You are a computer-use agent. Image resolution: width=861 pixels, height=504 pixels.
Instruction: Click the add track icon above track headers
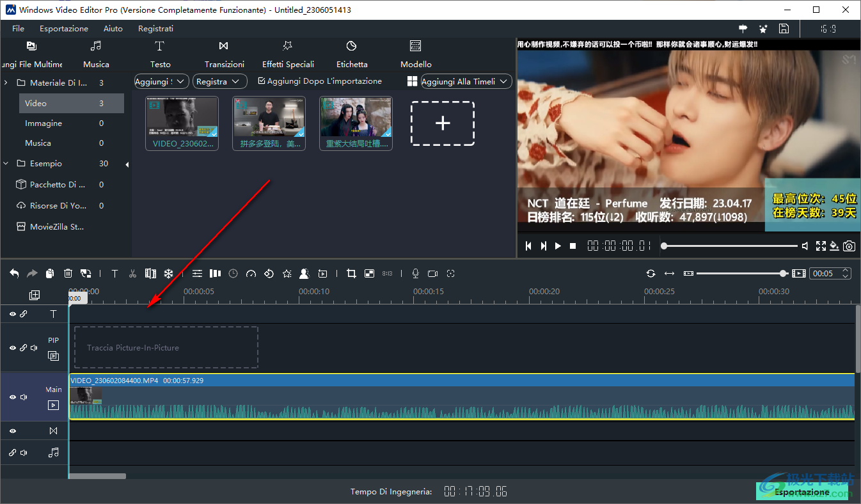[35, 295]
